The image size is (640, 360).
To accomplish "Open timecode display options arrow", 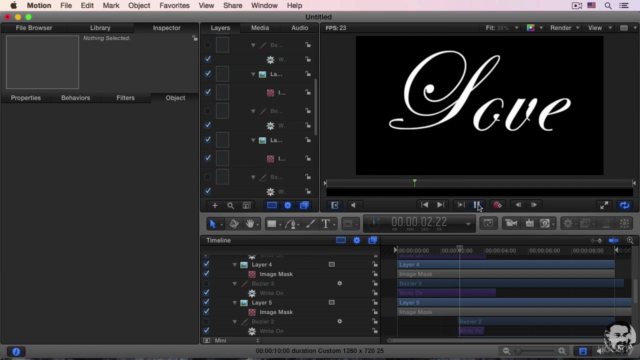I will point(468,224).
